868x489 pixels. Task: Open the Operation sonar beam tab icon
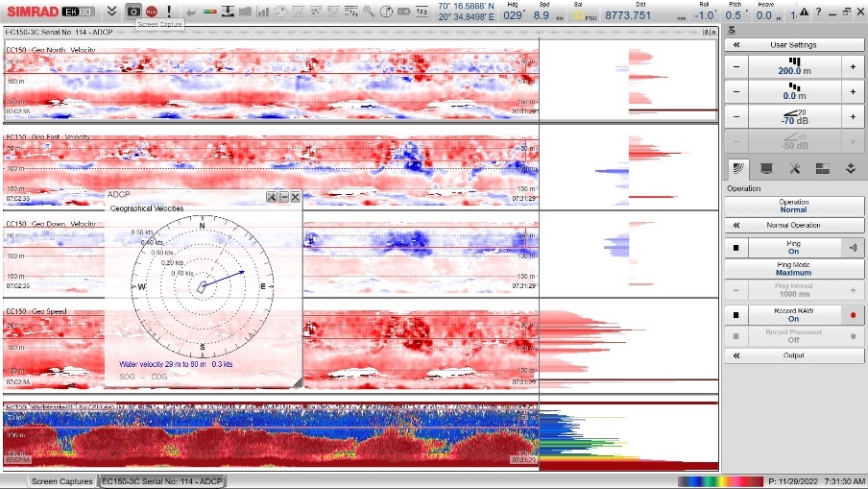[x=737, y=168]
